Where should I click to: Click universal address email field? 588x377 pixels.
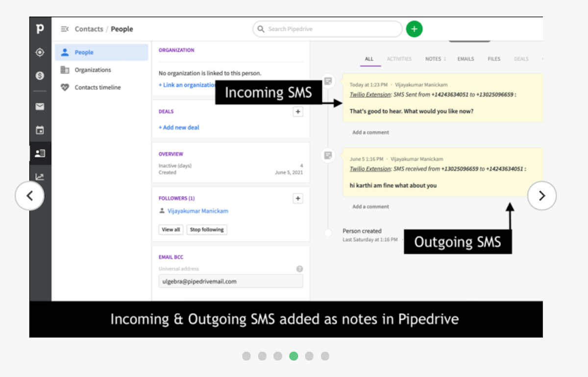pos(231,282)
